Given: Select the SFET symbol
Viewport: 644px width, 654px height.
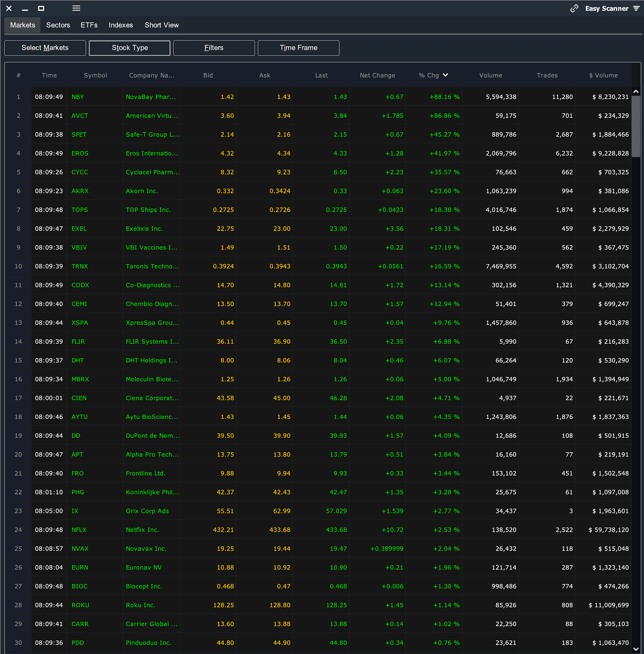Looking at the screenshot, I should click(x=79, y=134).
